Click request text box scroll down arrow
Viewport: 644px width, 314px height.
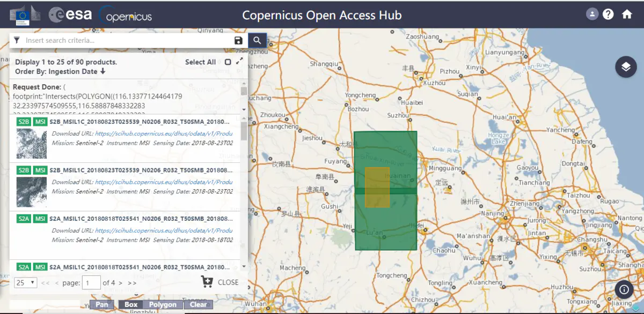click(x=244, y=109)
